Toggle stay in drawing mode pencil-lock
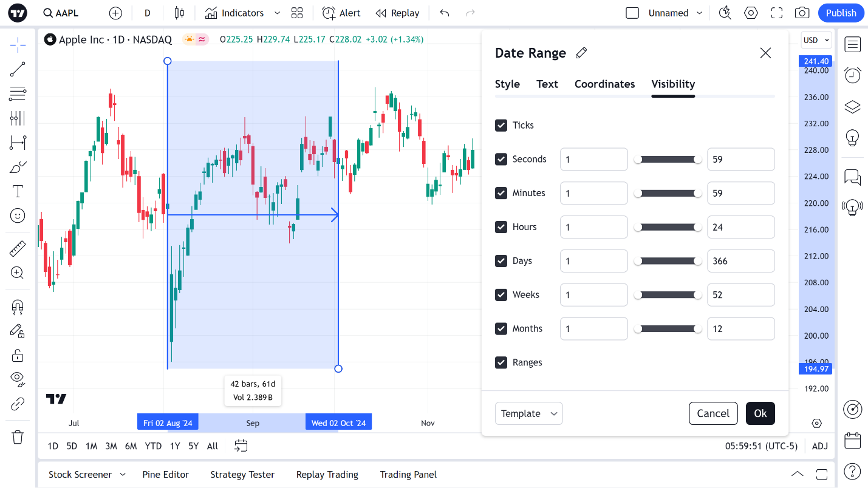Image resolution: width=868 pixels, height=488 pixels. [x=18, y=331]
